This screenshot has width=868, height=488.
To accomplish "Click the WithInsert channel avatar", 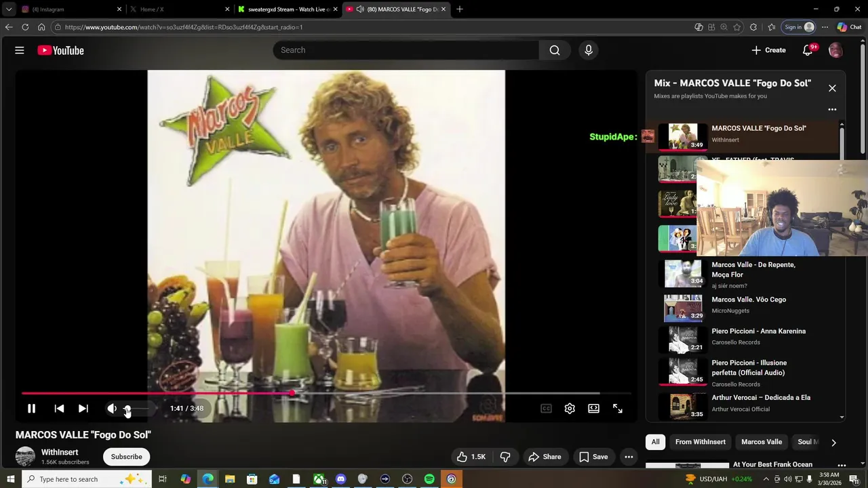I will 25,456.
